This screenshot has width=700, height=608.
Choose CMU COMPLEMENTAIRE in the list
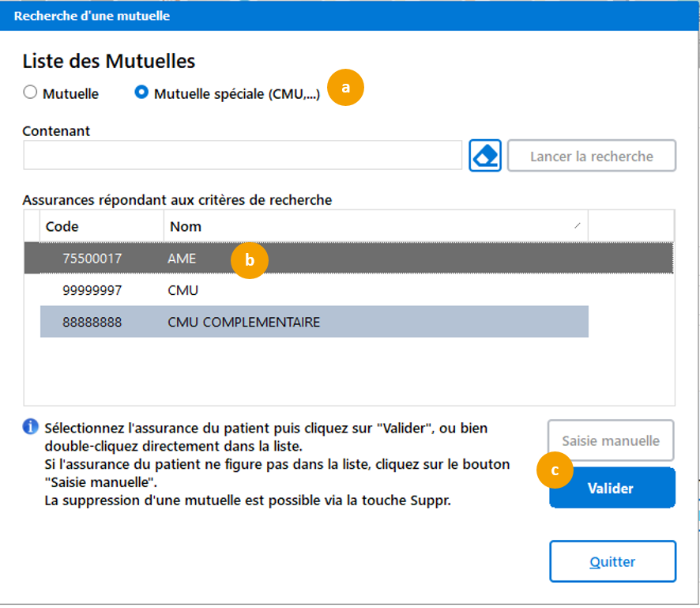pos(243,322)
